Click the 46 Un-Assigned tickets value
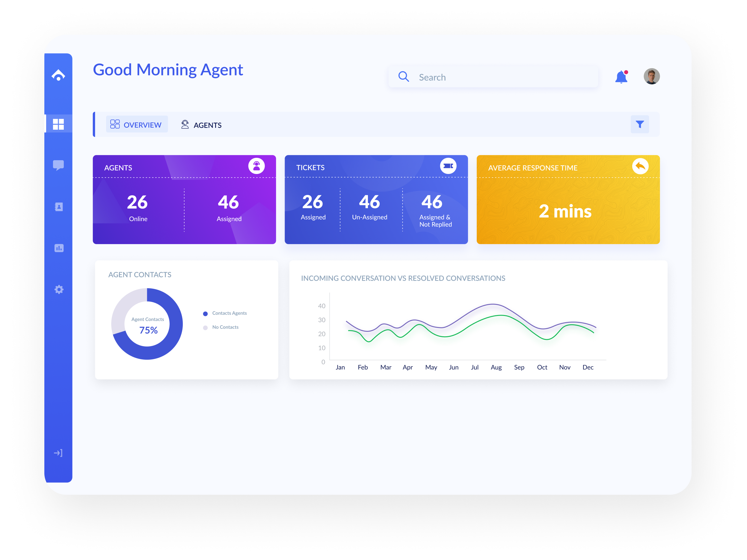The image size is (747, 560). tap(369, 202)
